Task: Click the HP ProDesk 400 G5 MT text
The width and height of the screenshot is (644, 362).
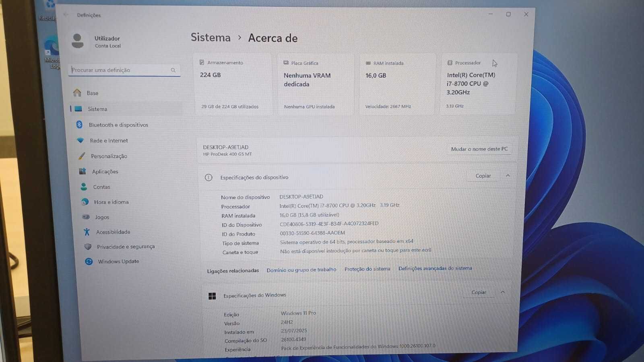Action: click(227, 154)
